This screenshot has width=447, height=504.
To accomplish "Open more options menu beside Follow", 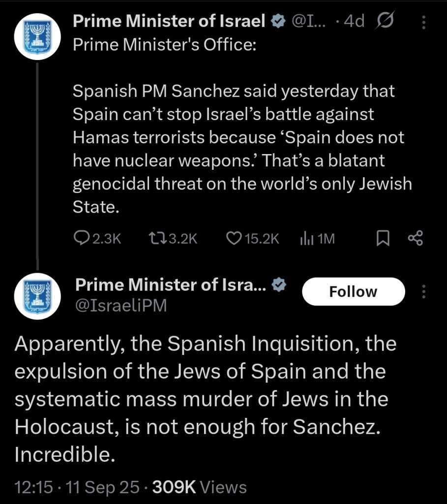I will pos(424,291).
